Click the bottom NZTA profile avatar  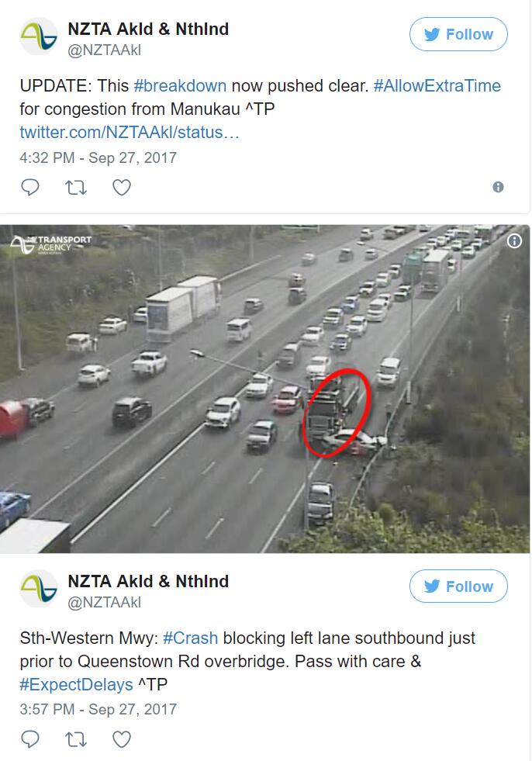click(39, 589)
